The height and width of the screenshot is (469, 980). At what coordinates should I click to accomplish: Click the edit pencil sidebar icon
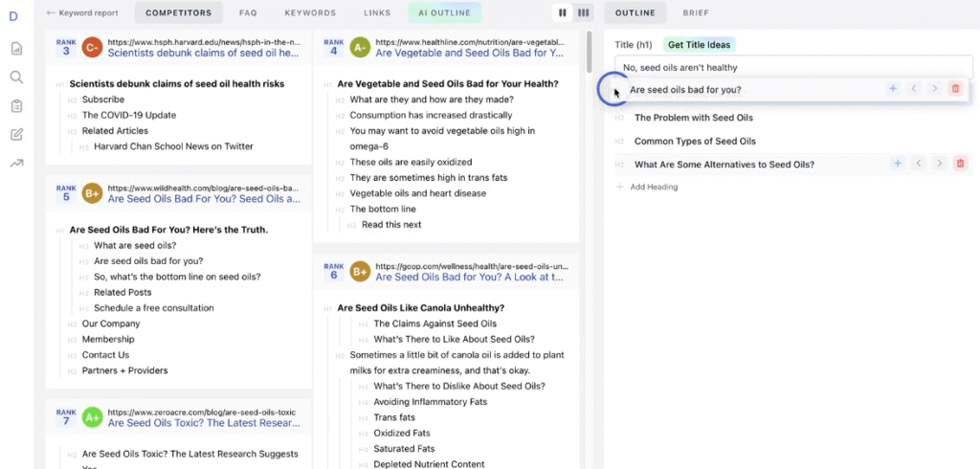[x=16, y=134]
